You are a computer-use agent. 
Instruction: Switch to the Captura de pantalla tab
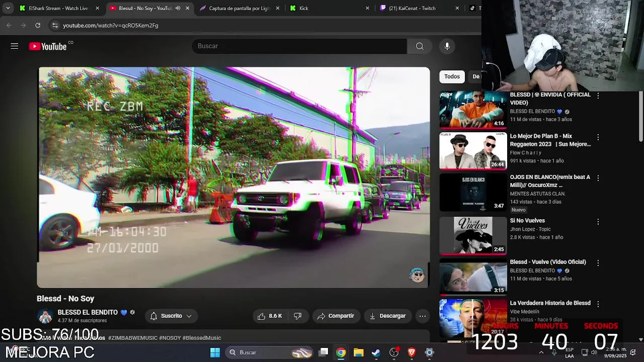tap(238, 8)
